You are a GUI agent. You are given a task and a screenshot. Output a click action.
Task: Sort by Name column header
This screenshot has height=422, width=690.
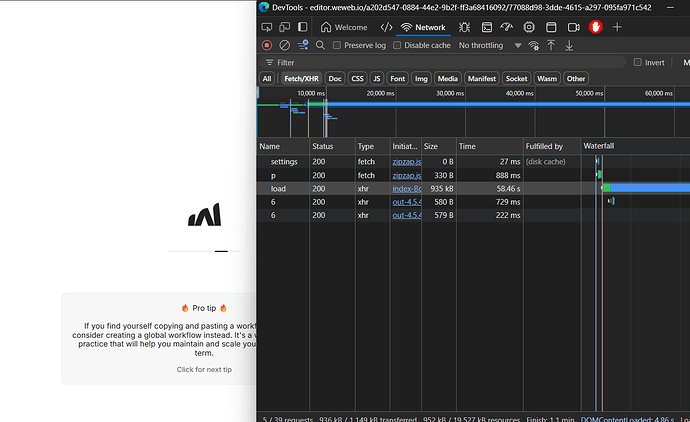[x=283, y=146]
